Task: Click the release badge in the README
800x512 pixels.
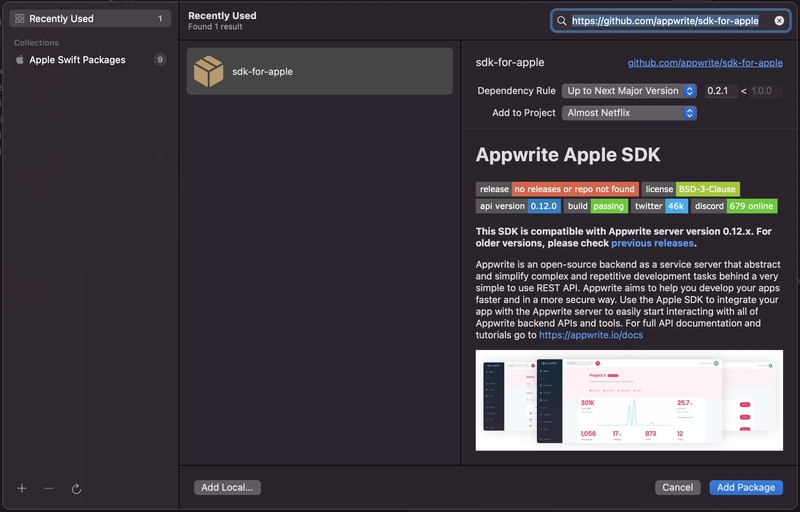Action: pos(557,189)
